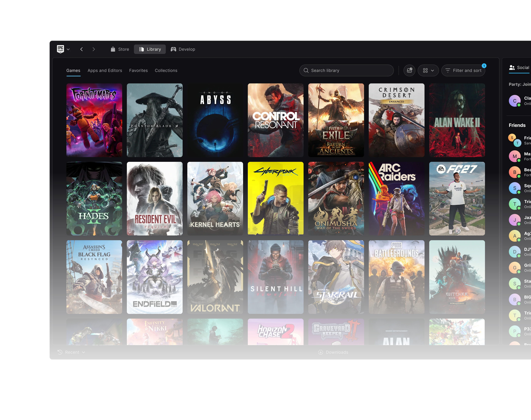Switch to Apps and Editors tab
The width and height of the screenshot is (531, 420).
point(105,70)
